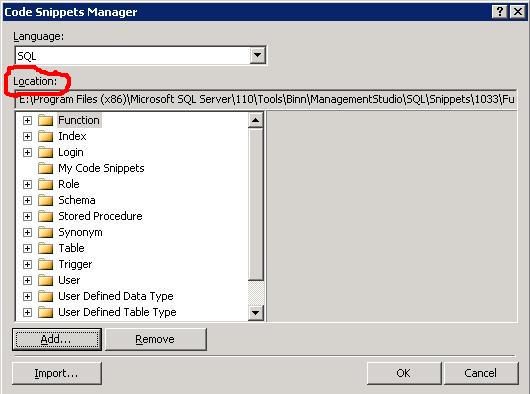This screenshot has height=394, width=530.
Task: Select the Trigger tree item label
Action: click(x=75, y=264)
